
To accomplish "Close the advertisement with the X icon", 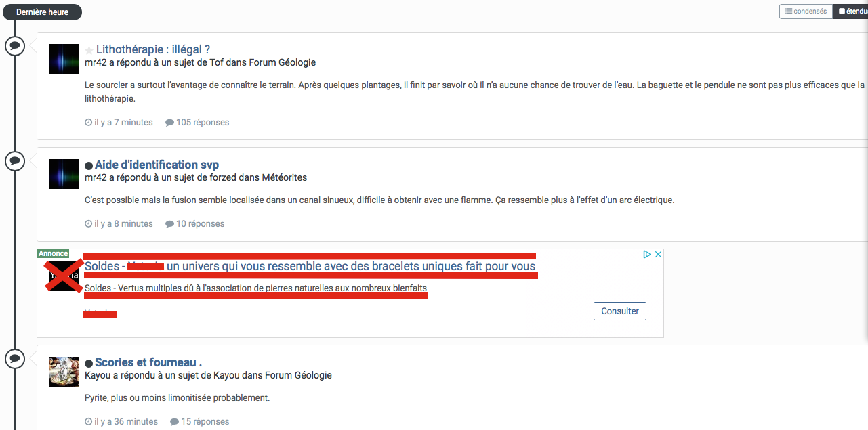I will pyautogui.click(x=657, y=255).
